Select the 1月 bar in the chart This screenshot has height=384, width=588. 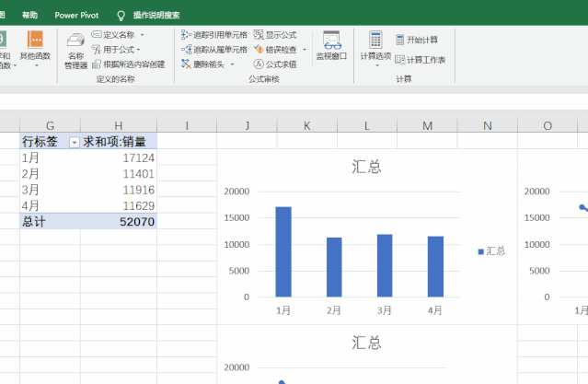283,251
